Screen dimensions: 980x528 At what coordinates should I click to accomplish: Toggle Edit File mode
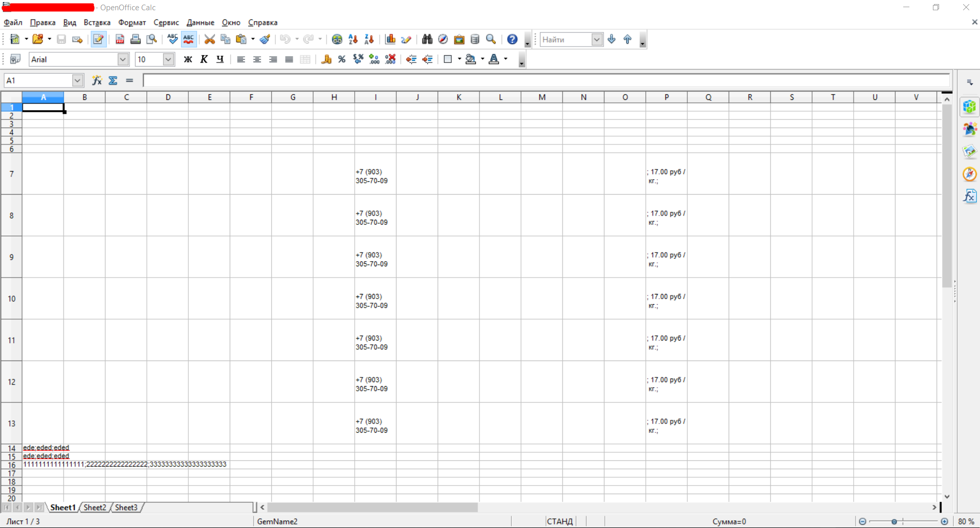(98, 39)
